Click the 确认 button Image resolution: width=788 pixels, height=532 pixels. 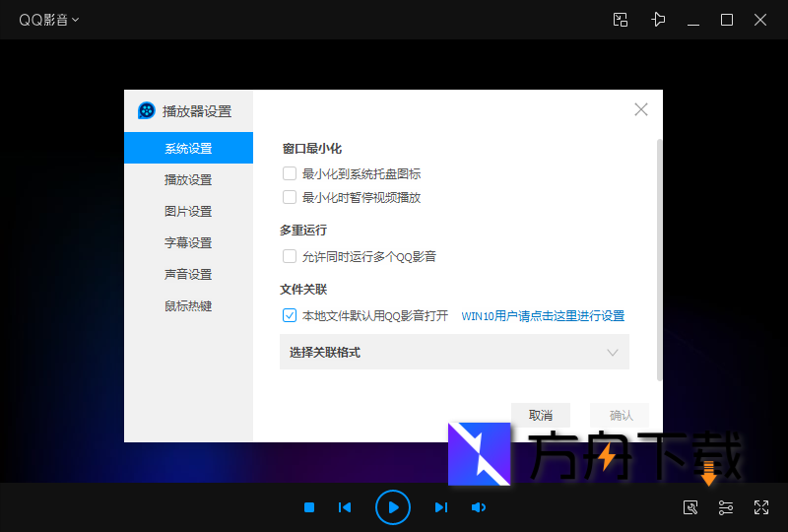pyautogui.click(x=620, y=415)
